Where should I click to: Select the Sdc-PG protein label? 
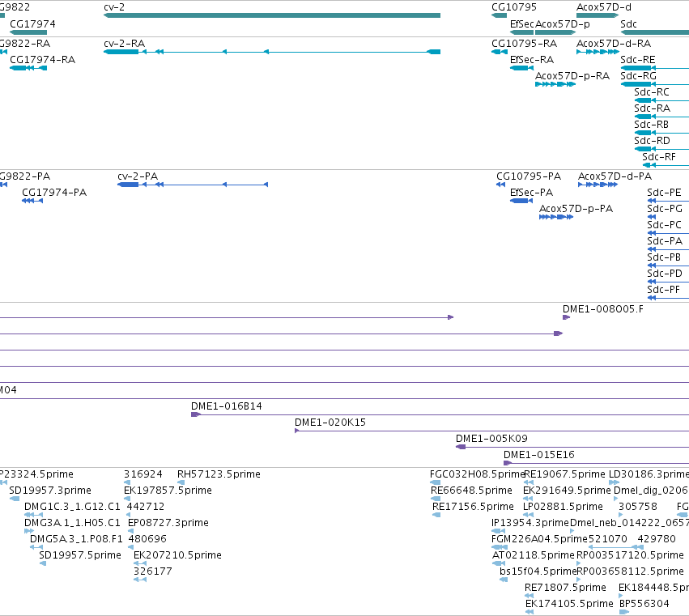coord(665,209)
